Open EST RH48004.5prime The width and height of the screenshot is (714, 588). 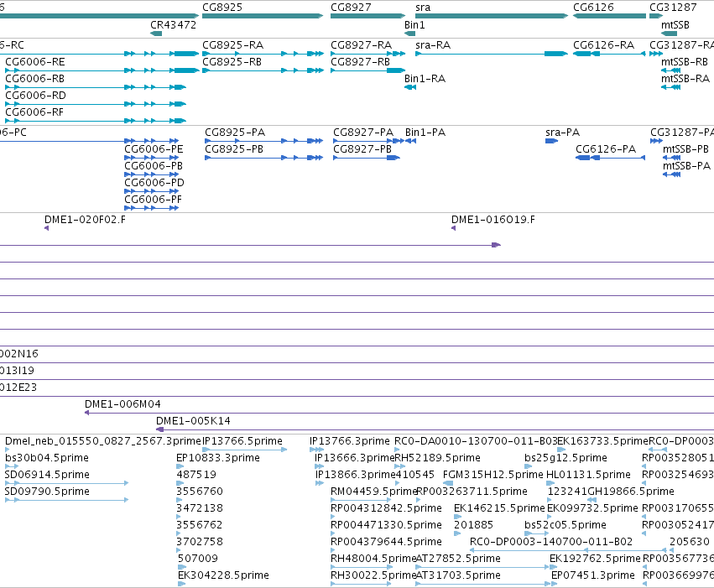coord(373,559)
